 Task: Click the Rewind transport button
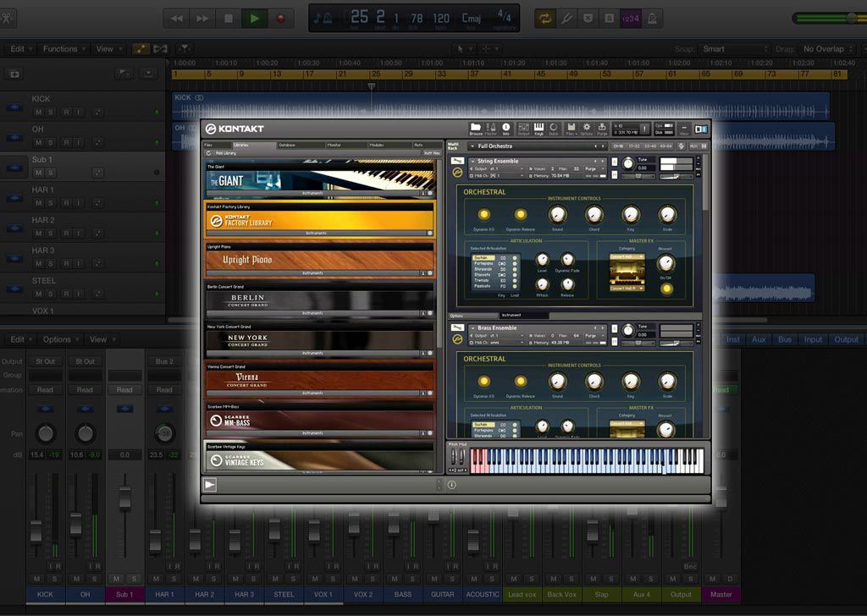176,18
